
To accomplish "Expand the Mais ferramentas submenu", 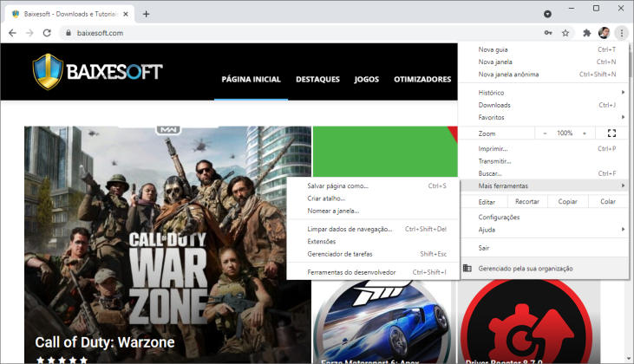I will click(x=544, y=185).
